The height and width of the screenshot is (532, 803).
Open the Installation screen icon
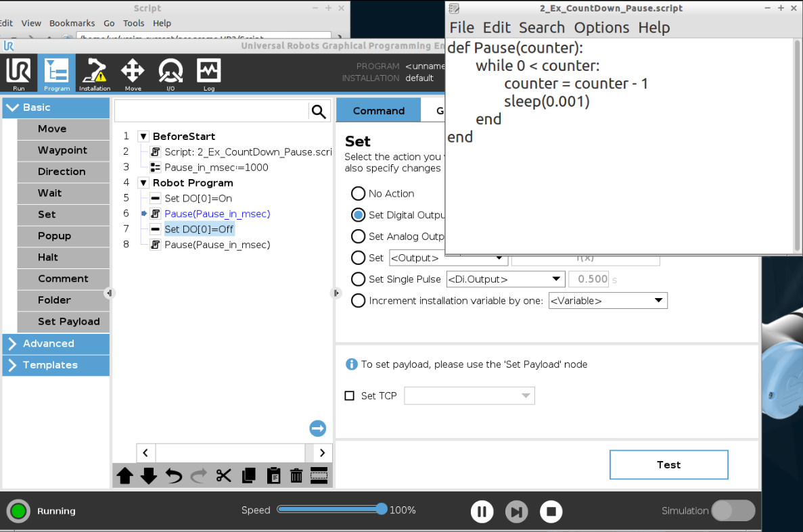pos(94,74)
